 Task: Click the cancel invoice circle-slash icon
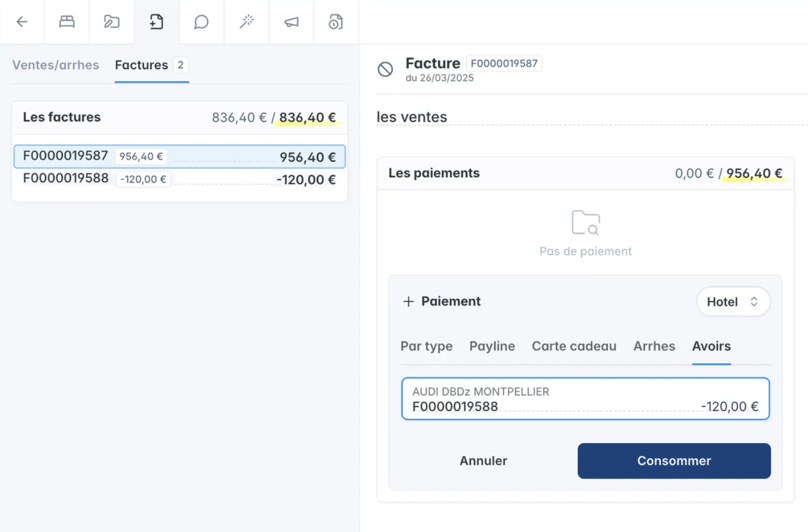385,69
